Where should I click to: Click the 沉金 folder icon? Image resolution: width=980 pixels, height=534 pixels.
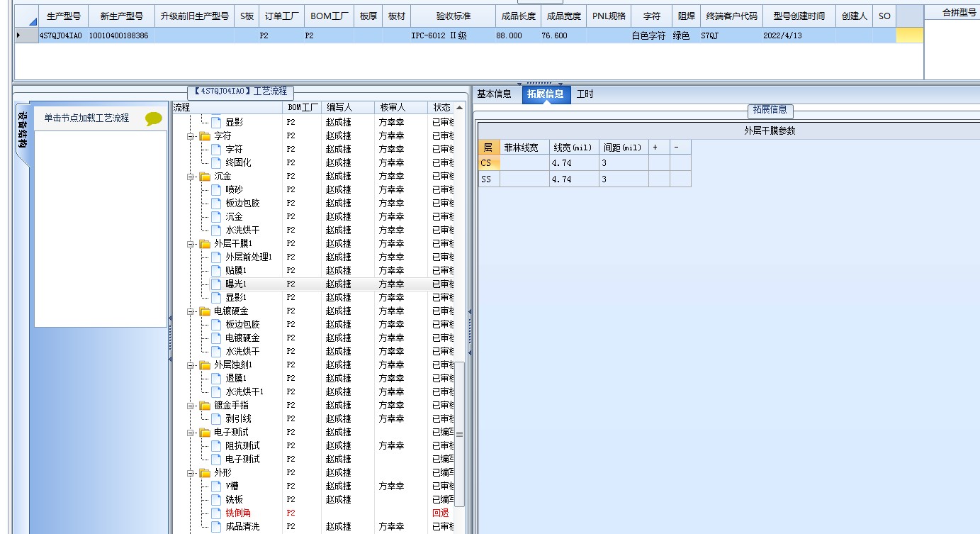coord(205,177)
